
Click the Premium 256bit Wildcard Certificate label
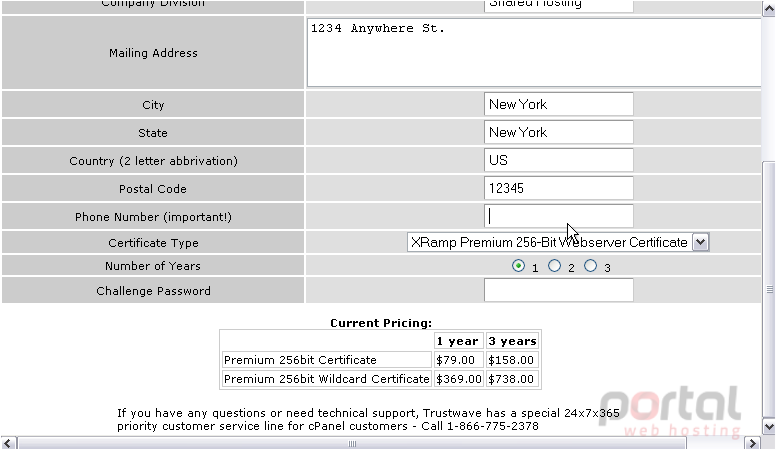click(327, 379)
